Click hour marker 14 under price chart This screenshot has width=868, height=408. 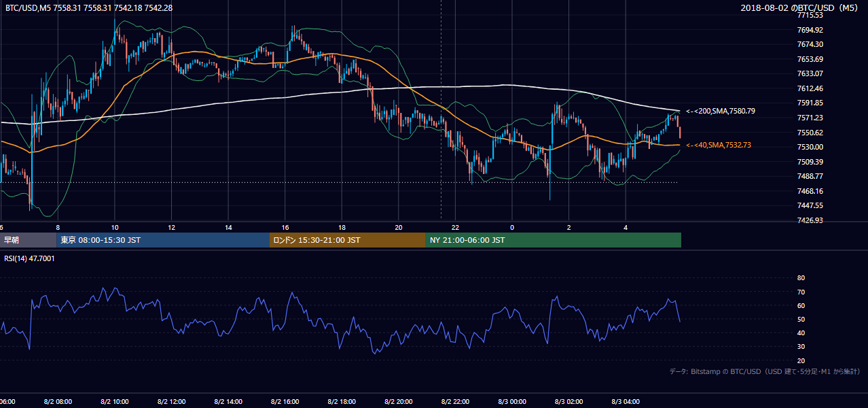pyautogui.click(x=228, y=227)
